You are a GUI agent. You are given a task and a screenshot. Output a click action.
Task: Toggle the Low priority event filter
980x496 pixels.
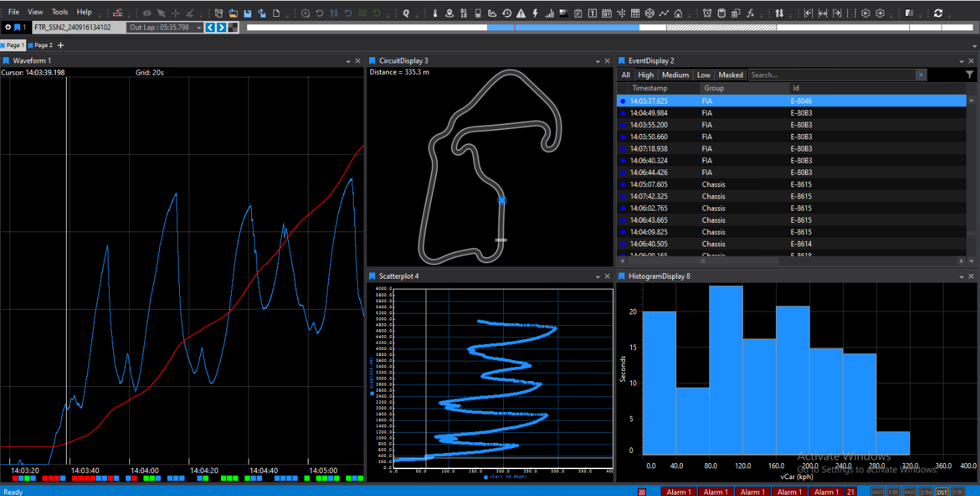pos(703,75)
